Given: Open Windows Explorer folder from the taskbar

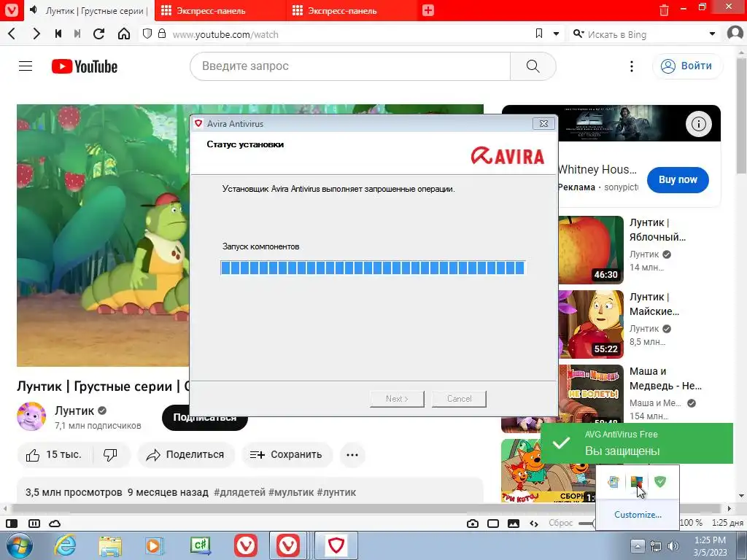Looking at the screenshot, I should coord(110,545).
